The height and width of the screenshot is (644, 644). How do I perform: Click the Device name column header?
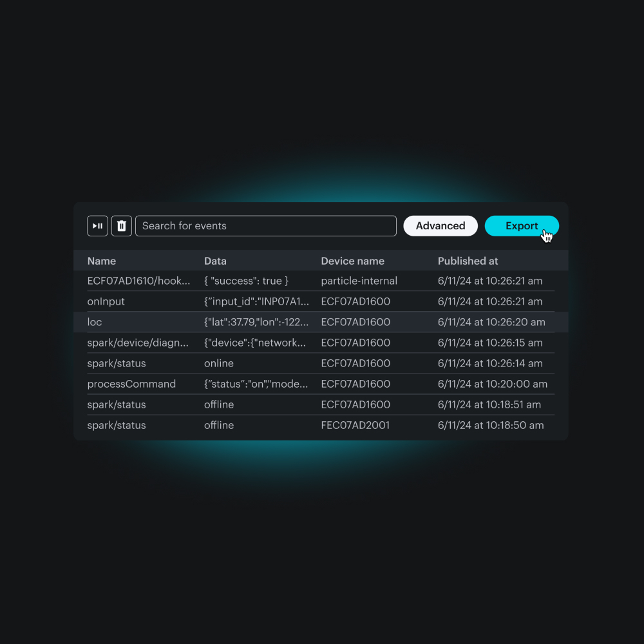coord(352,261)
